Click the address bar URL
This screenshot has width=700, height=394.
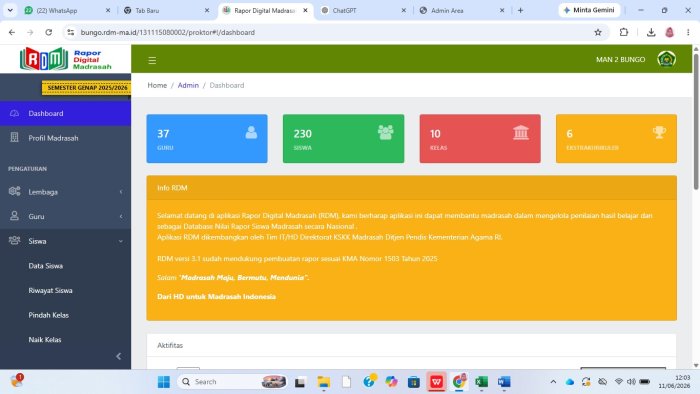tap(168, 32)
